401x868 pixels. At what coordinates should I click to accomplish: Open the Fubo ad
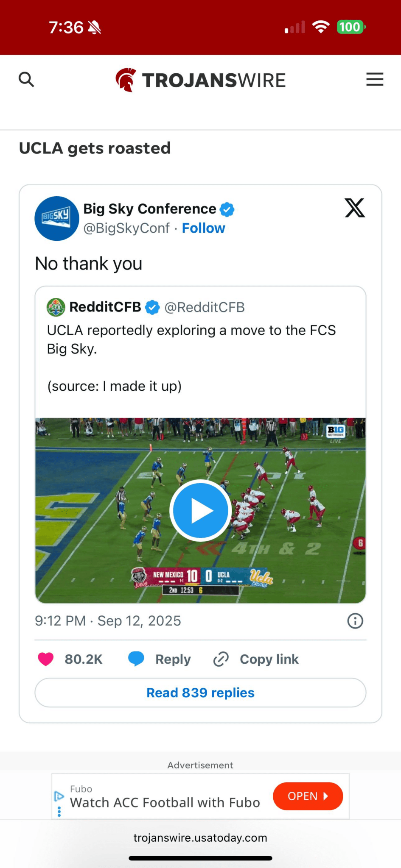coord(308,796)
